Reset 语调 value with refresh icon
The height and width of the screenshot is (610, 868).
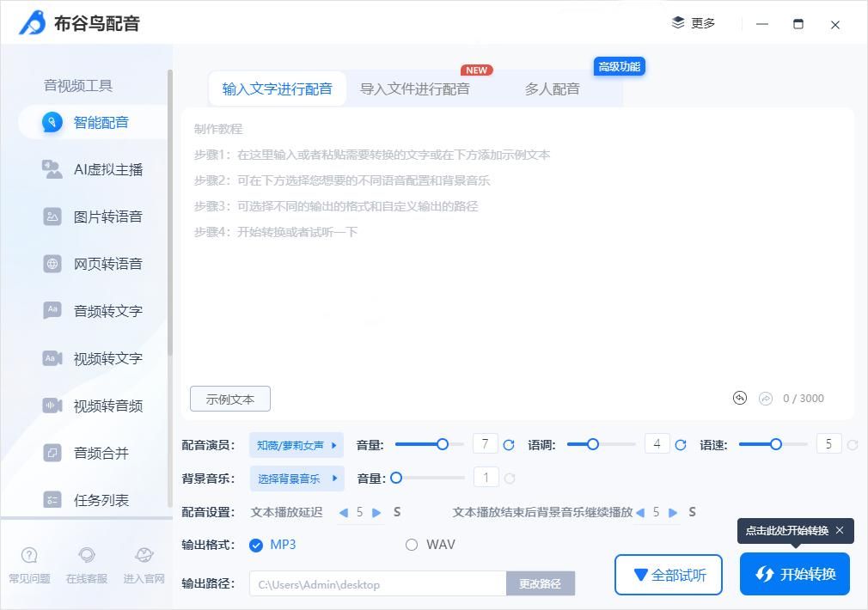[681, 444]
